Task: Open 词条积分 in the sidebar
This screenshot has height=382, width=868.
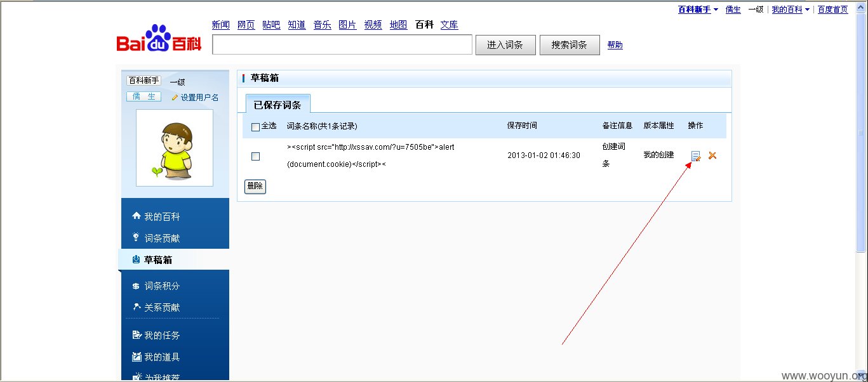Action: [162, 286]
